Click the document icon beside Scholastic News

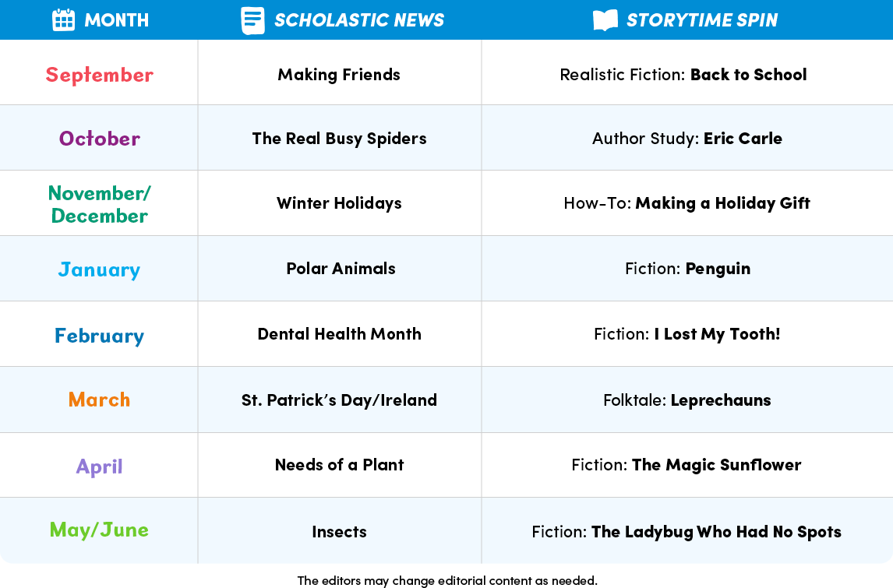point(253,20)
